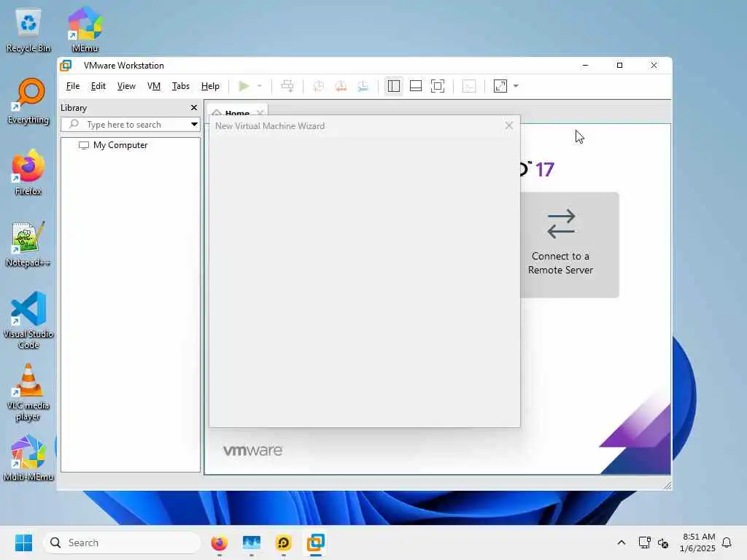The image size is (747, 560).
Task: Open Recycle Bin desktop icon
Action: tap(28, 30)
